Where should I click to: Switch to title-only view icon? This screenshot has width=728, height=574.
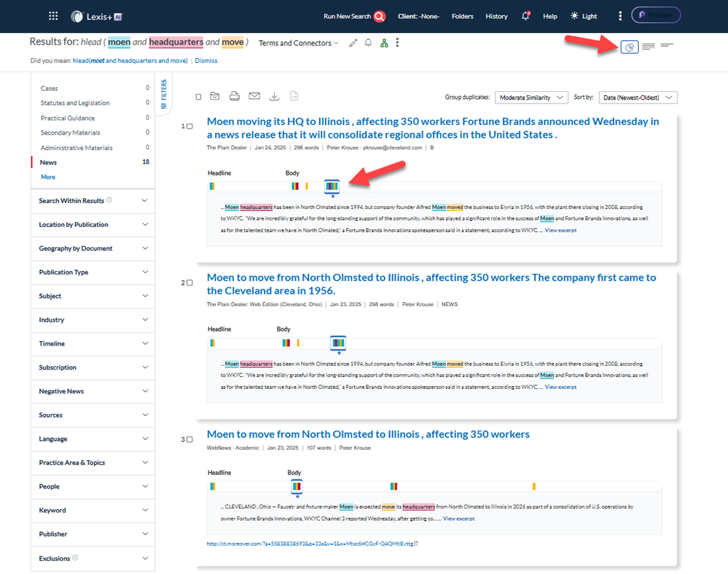(x=667, y=45)
